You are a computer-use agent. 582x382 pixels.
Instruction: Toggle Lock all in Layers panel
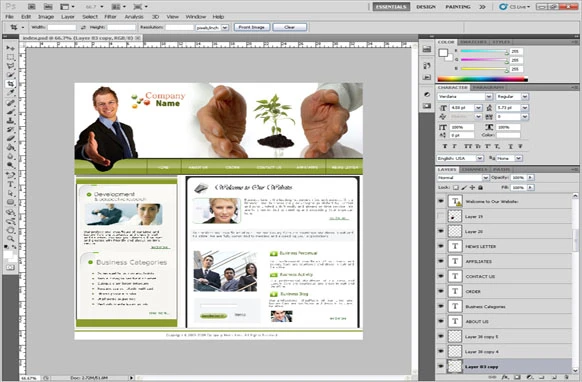pyautogui.click(x=480, y=187)
